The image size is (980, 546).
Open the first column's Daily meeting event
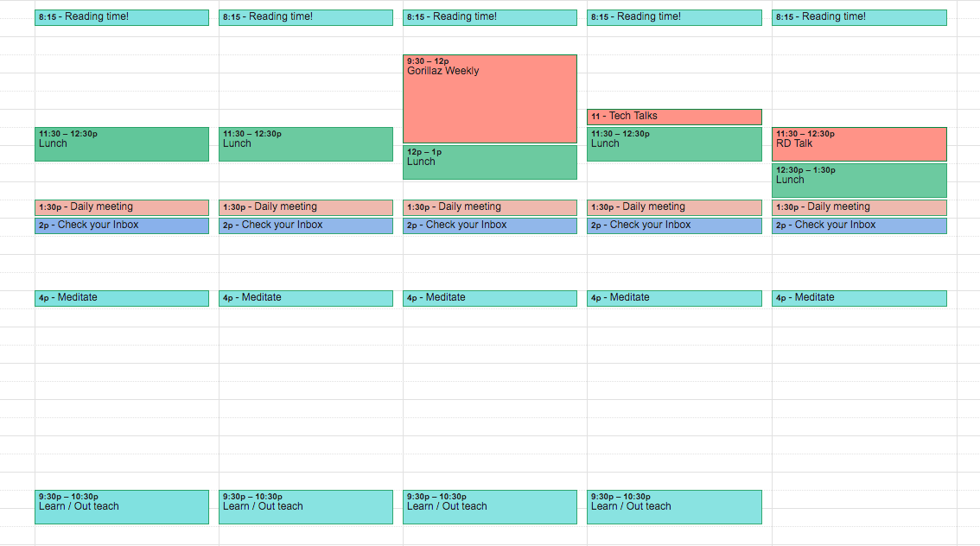(x=122, y=207)
